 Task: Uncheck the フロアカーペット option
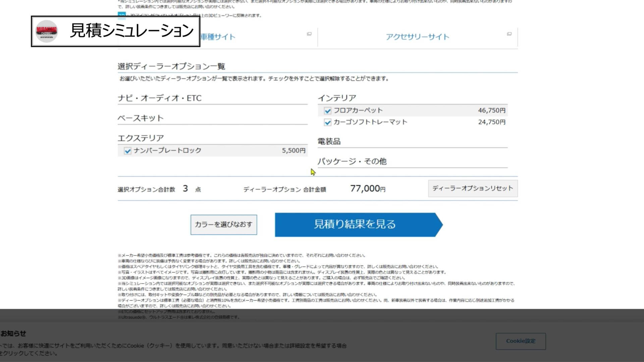tap(328, 111)
